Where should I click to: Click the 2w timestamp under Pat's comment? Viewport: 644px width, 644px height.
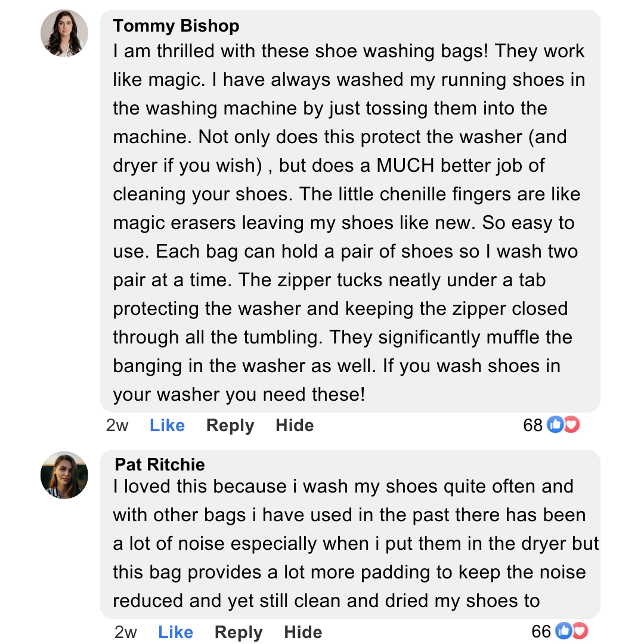pos(125,632)
